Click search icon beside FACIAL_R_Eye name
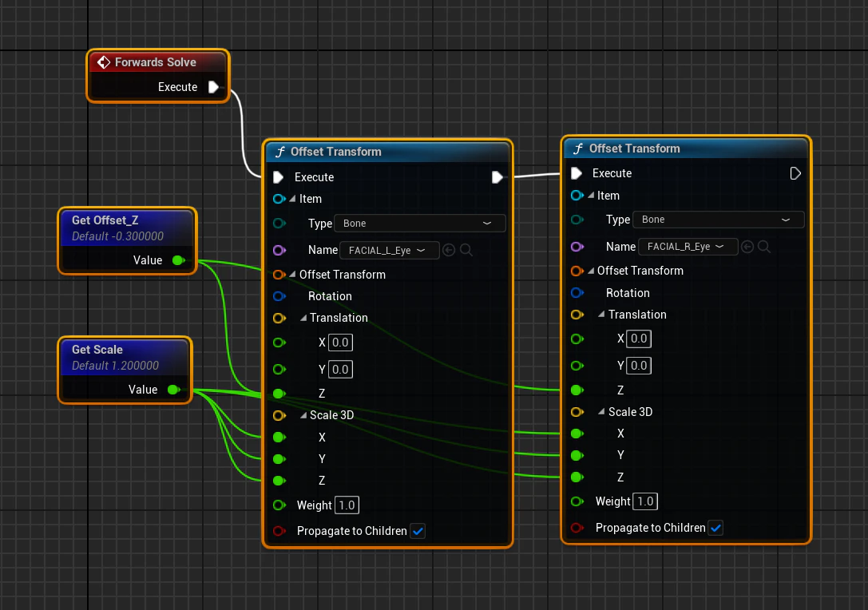This screenshot has width=868, height=610. point(764,247)
